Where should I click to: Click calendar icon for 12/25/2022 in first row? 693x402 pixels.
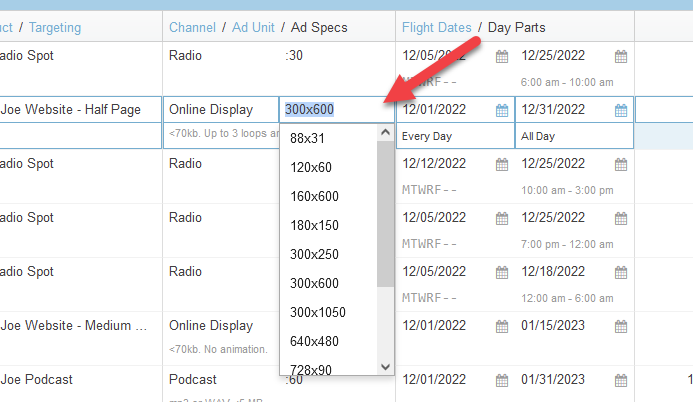pyautogui.click(x=621, y=57)
